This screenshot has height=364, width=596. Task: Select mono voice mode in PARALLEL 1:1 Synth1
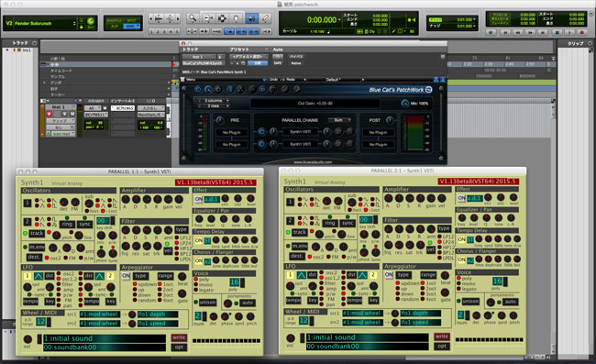tap(196, 284)
